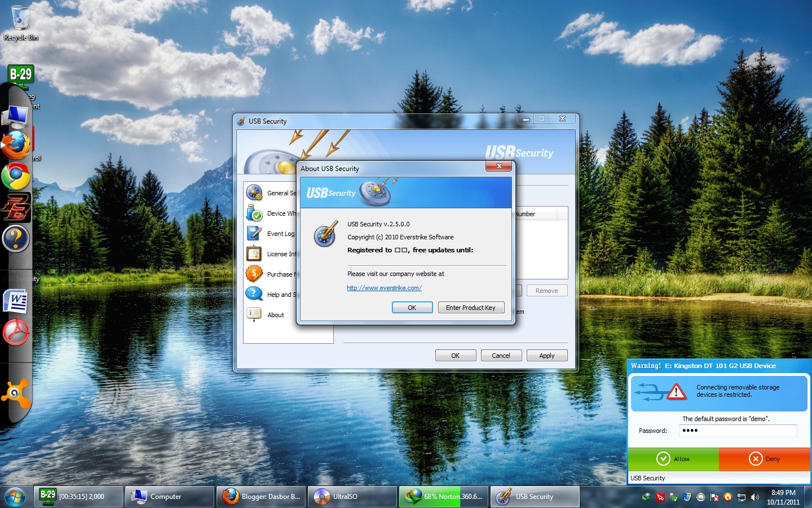Open Computer monitor icon in dock
The width and height of the screenshot is (812, 508).
pyautogui.click(x=16, y=117)
